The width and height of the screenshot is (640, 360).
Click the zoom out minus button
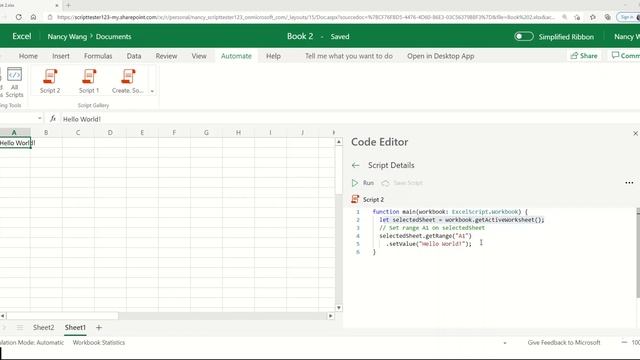[x=624, y=342]
